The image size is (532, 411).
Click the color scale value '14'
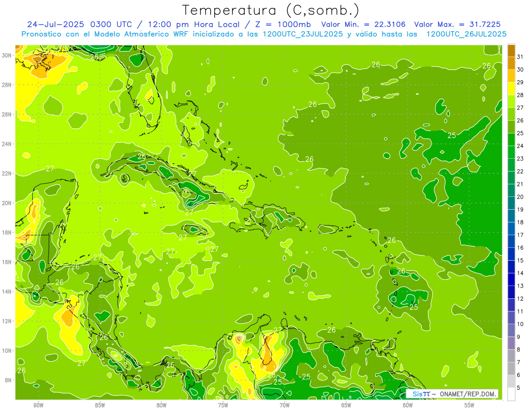(520, 273)
